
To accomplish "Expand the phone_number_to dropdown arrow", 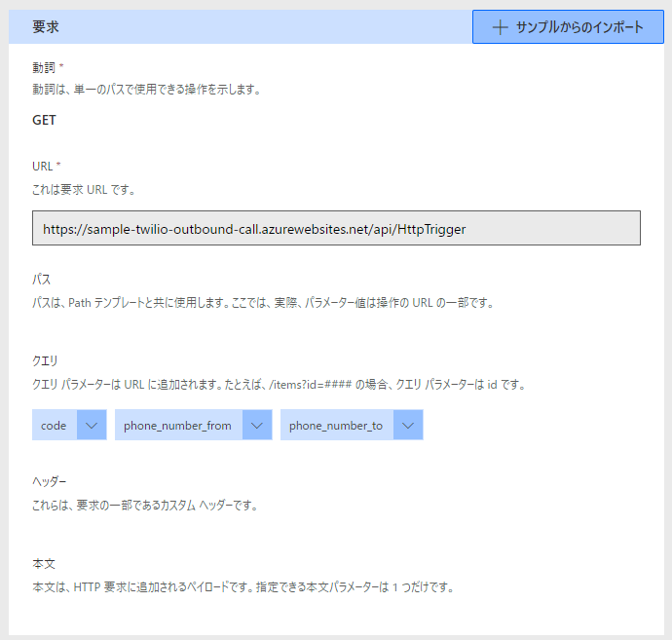I will click(x=408, y=425).
